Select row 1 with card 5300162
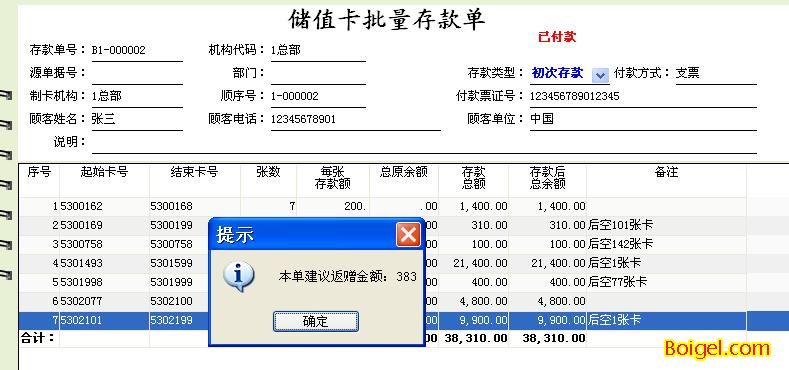 point(382,206)
